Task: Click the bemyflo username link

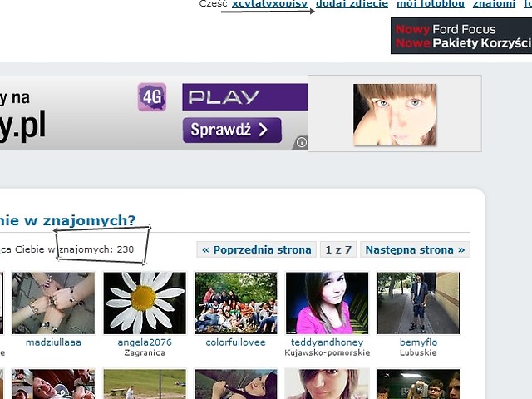Action: tap(418, 342)
